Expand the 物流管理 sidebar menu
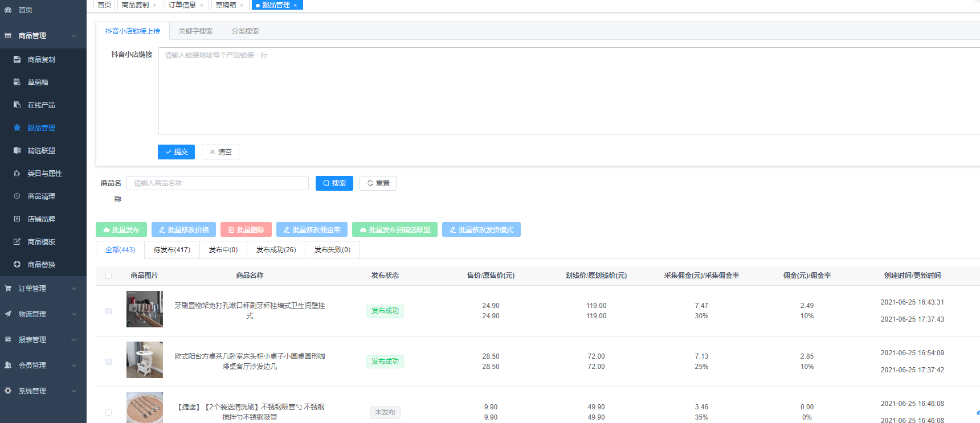This screenshot has width=980, height=423. click(x=74, y=314)
